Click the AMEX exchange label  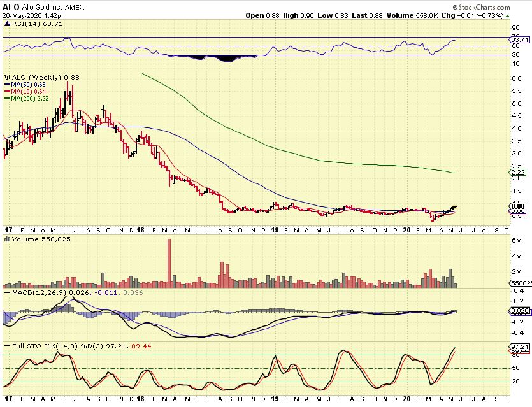click(75, 7)
